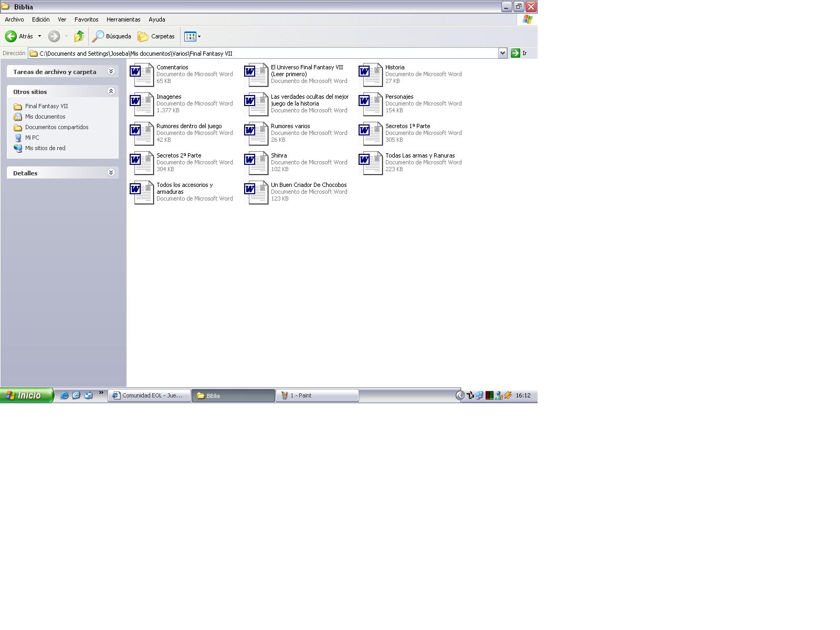Go to Mis documentos link
The height and width of the screenshot is (630, 840).
pyautogui.click(x=45, y=117)
